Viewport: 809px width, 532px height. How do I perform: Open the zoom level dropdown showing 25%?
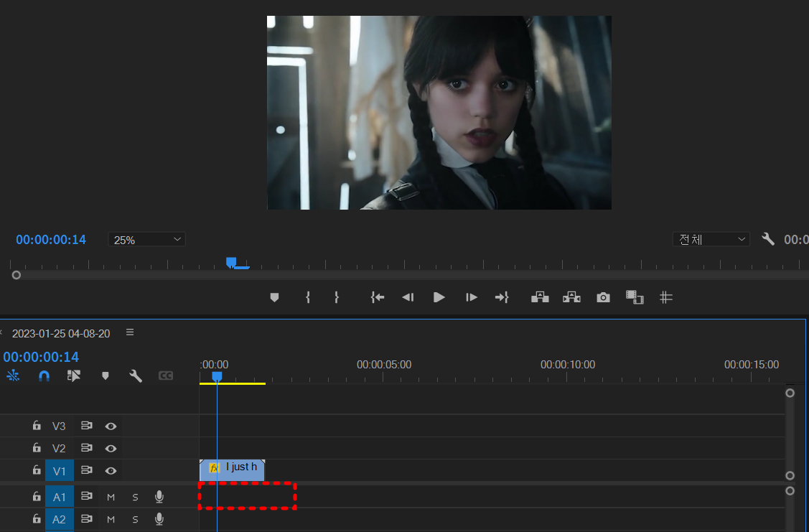146,239
